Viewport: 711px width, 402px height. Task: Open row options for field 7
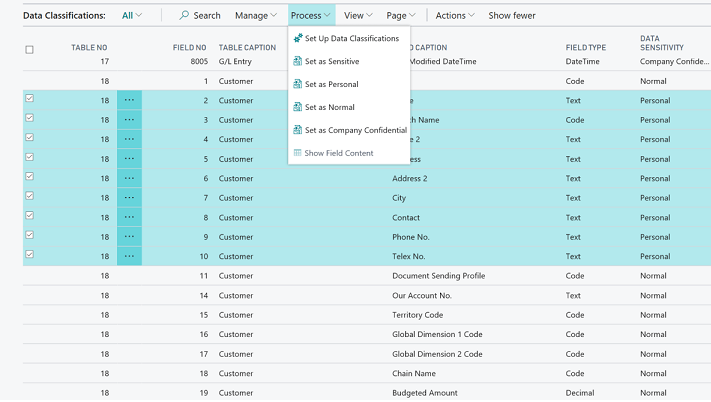coord(129,198)
